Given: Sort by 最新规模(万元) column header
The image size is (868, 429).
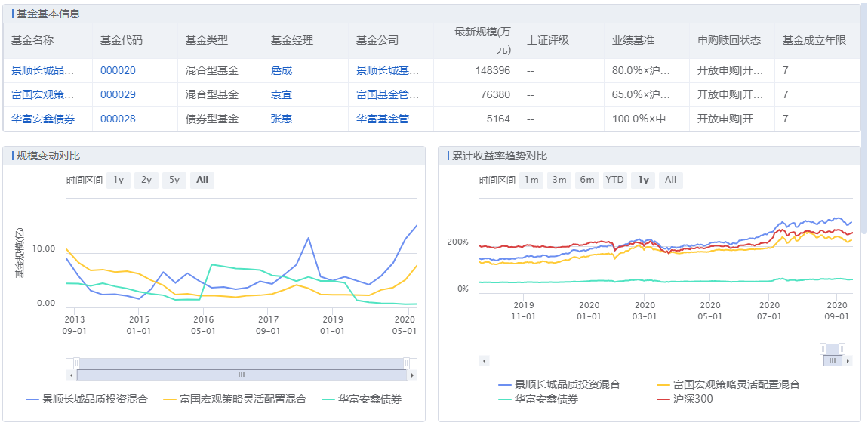Looking at the screenshot, I should pyautogui.click(x=482, y=41).
